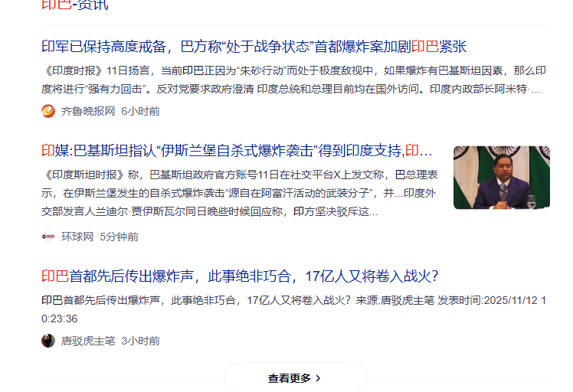Click the 《印度斯坦时报》 summary snippet
Viewport: 573px width, 392px height.
pos(240,193)
